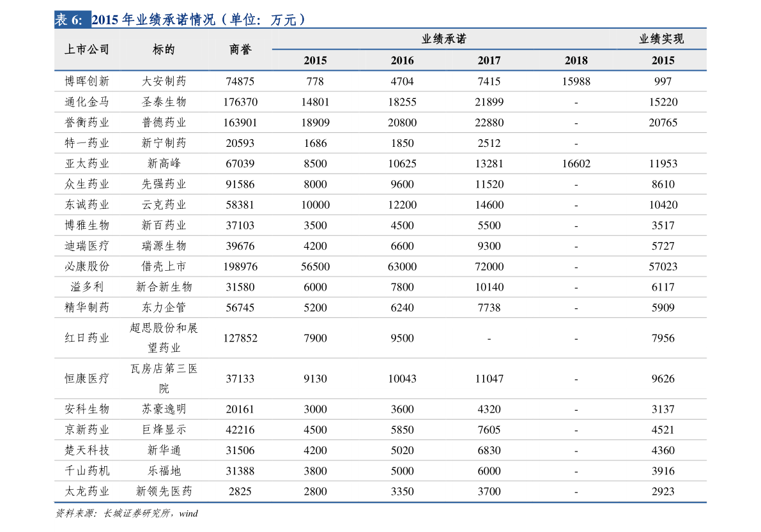
Task: Click company name '东诚药业'
Action: coord(87,204)
